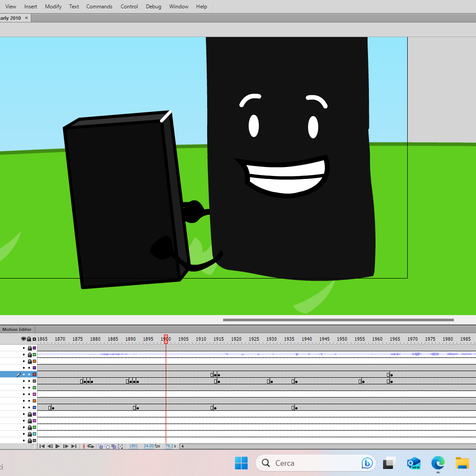Image resolution: width=476 pixels, height=476 pixels.
Task: Toggle show/hide all layers eye icon
Action: pyautogui.click(x=23, y=339)
